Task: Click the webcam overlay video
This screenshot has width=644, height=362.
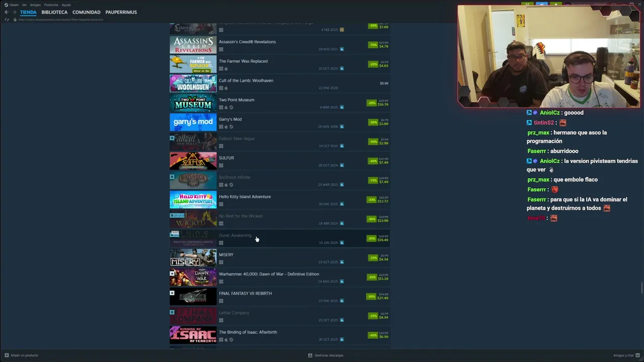Action: click(x=548, y=56)
